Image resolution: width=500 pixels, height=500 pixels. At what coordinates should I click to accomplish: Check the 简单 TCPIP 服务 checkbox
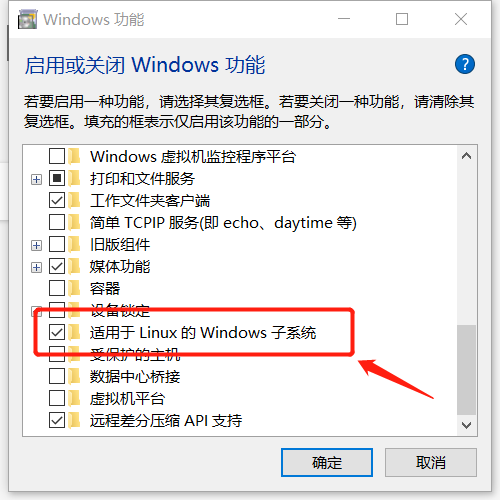(57, 222)
